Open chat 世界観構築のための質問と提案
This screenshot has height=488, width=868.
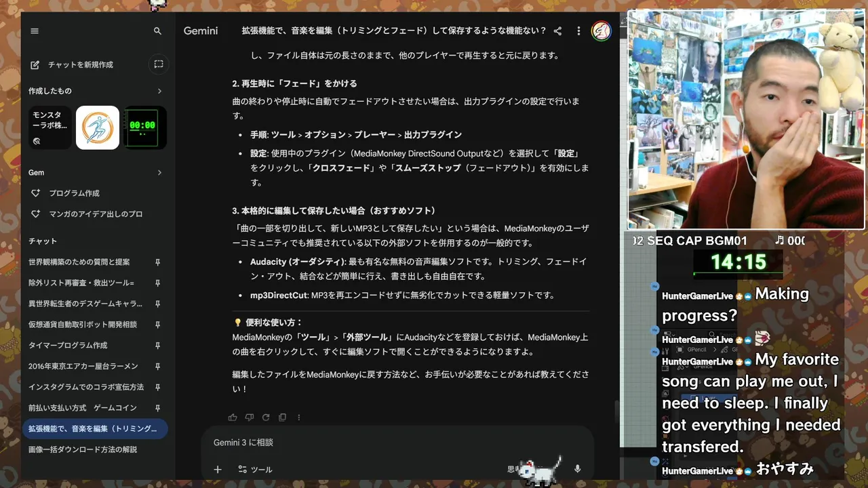[79, 262]
